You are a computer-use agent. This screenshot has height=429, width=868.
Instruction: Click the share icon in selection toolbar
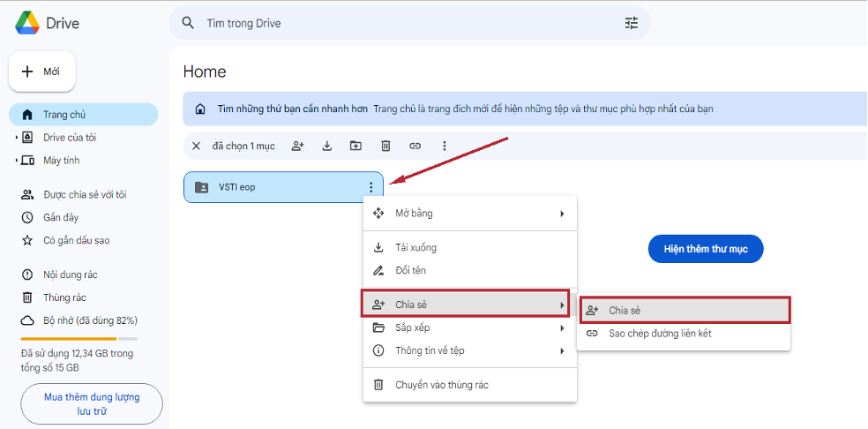click(x=297, y=146)
